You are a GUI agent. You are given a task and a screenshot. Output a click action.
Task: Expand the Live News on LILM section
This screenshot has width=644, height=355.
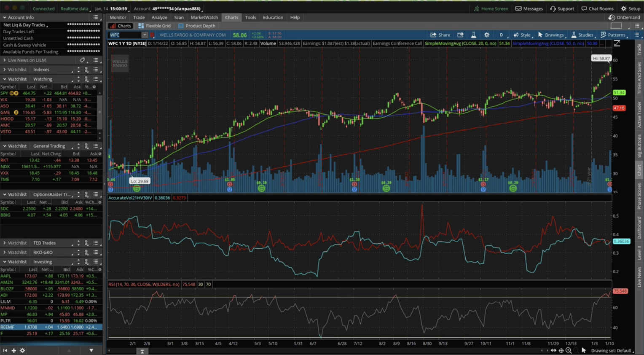tap(5, 60)
